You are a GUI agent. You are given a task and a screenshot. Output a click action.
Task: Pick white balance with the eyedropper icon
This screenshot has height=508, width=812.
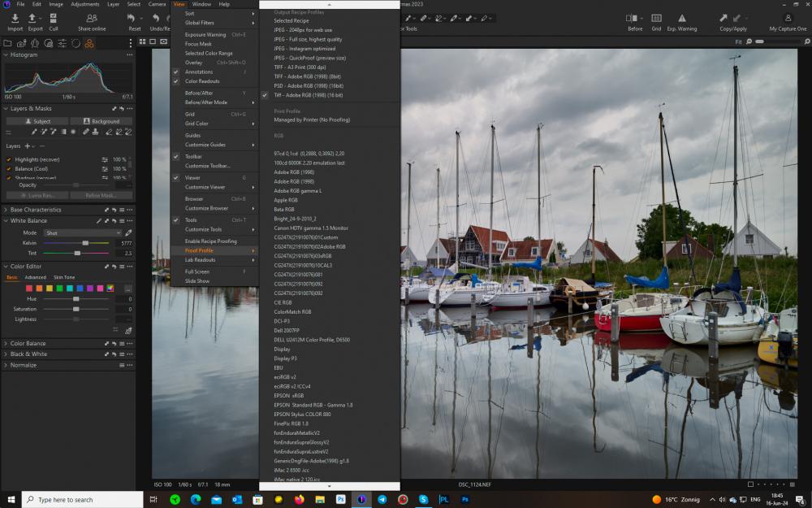pos(128,232)
